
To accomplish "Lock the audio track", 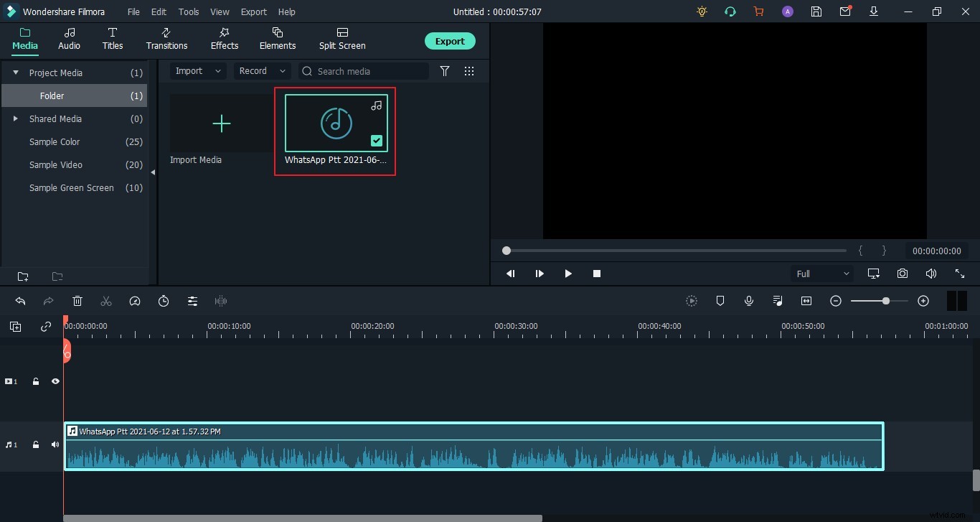I will click(x=35, y=444).
